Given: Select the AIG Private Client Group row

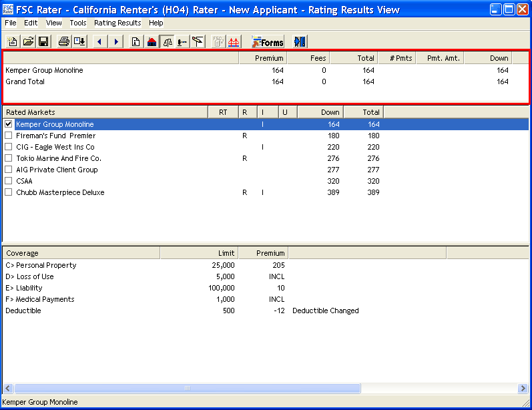Looking at the screenshot, I should [266, 170].
